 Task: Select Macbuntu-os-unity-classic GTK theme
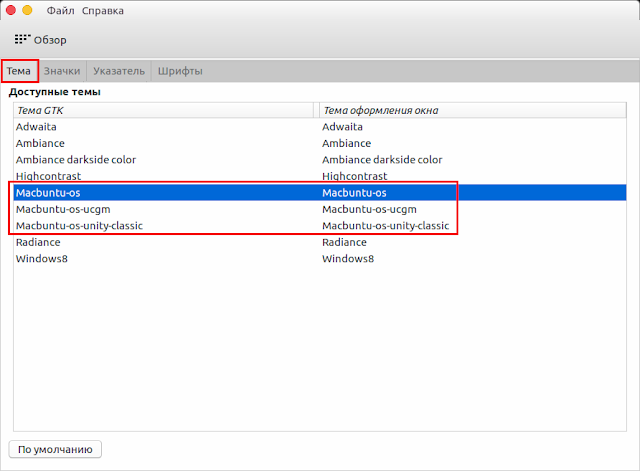[x=79, y=226]
